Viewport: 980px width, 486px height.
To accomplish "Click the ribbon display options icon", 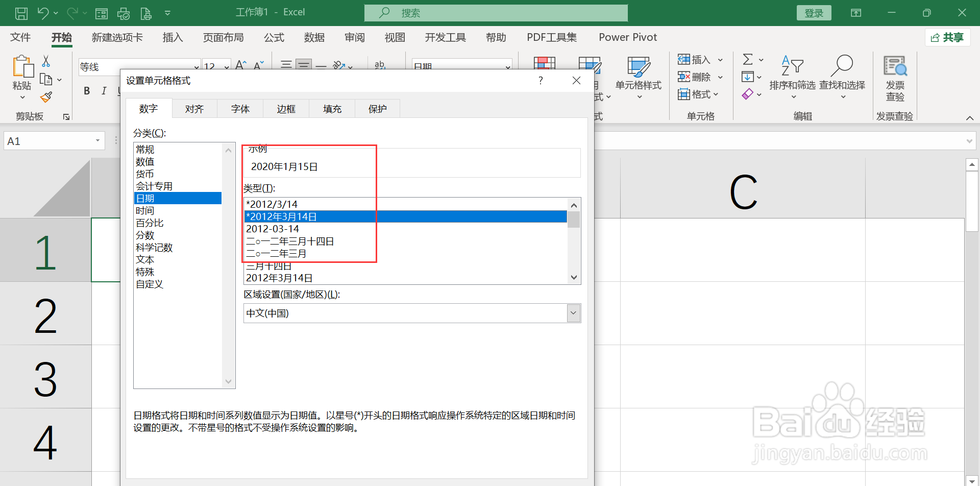I will tap(856, 13).
